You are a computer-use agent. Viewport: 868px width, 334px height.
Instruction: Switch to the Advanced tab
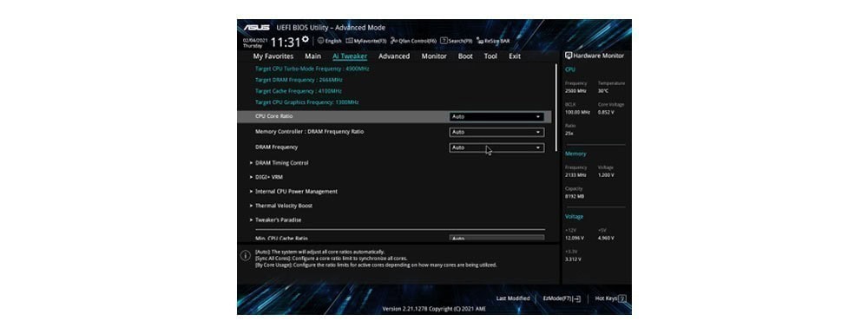(x=394, y=56)
